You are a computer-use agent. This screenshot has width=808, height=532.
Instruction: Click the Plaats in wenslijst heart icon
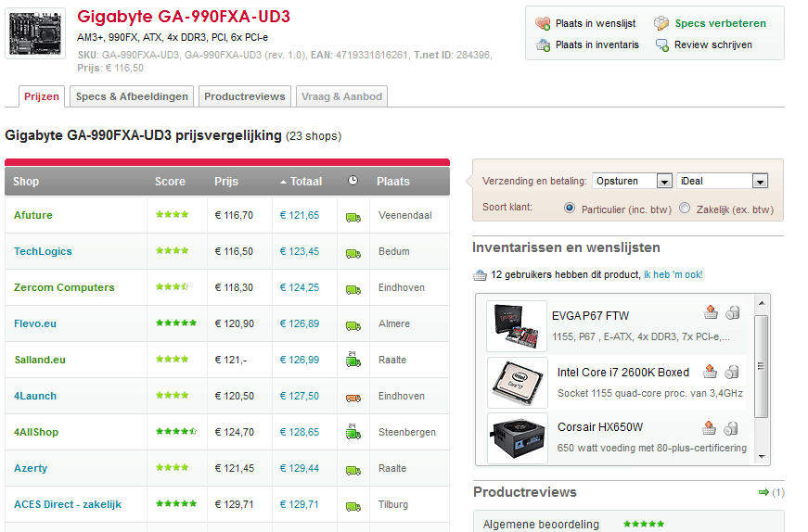pos(543,23)
